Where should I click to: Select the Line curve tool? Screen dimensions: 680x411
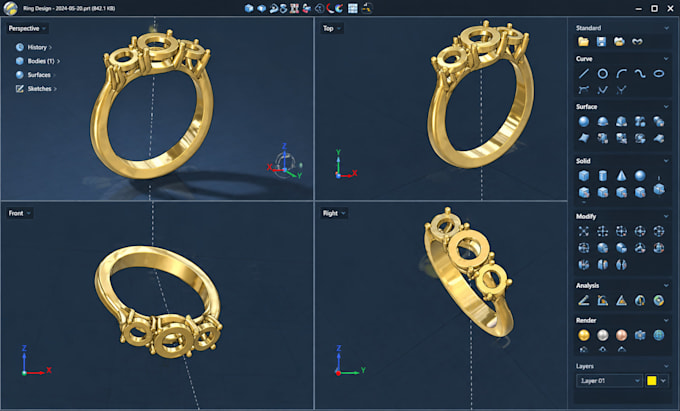(x=584, y=74)
